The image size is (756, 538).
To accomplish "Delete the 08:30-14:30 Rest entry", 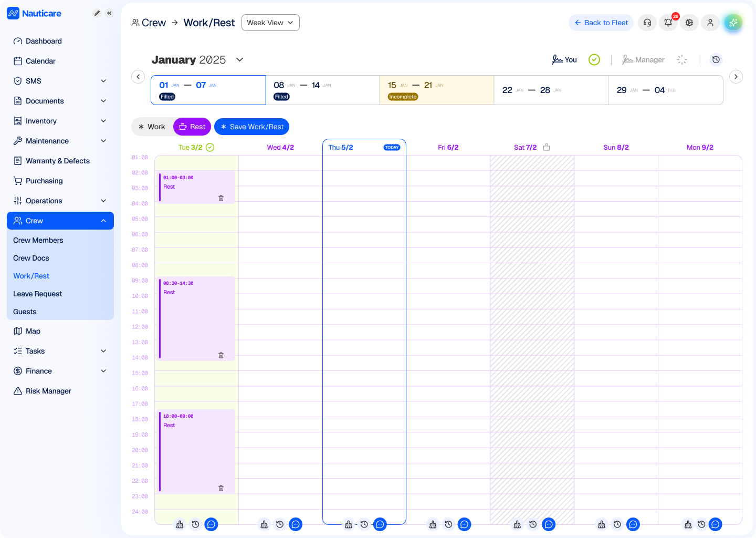I will pos(221,355).
